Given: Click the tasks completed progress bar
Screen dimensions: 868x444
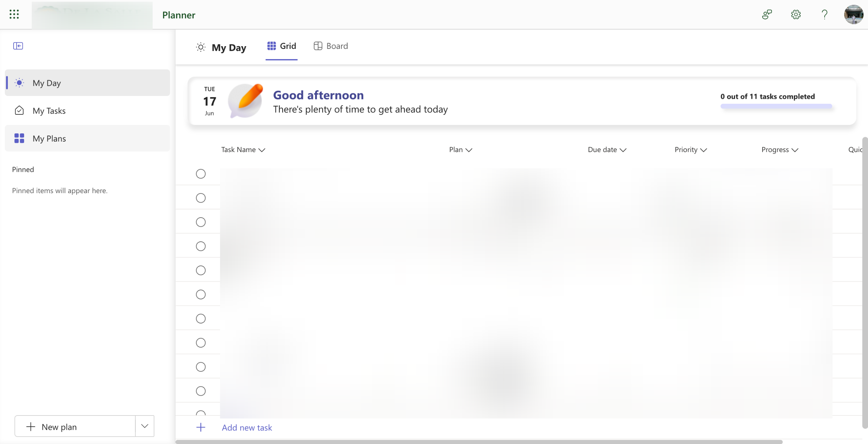Looking at the screenshot, I should (776, 106).
